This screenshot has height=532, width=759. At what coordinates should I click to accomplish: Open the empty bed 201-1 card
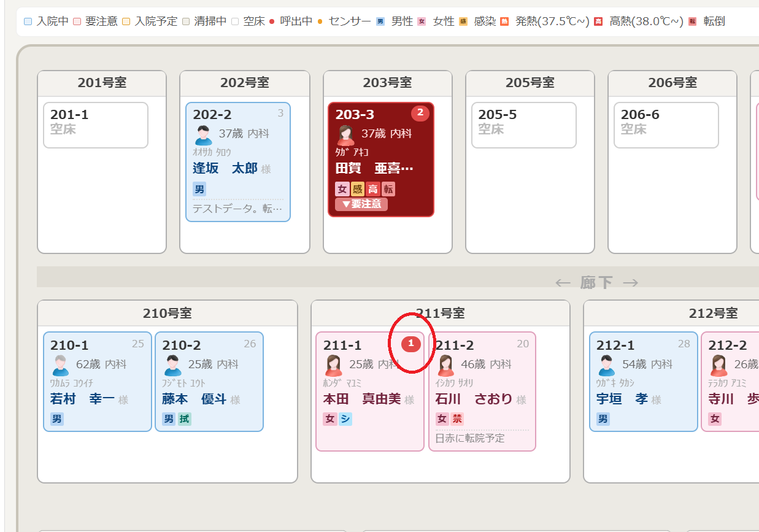pos(96,125)
